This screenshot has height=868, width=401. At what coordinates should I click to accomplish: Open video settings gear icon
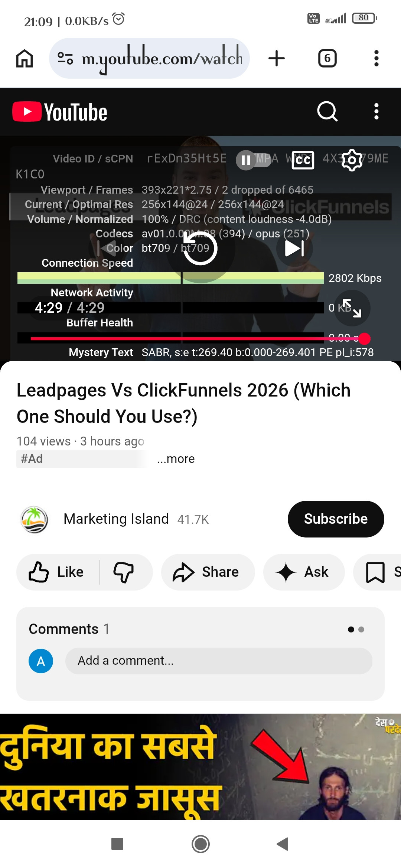(352, 160)
